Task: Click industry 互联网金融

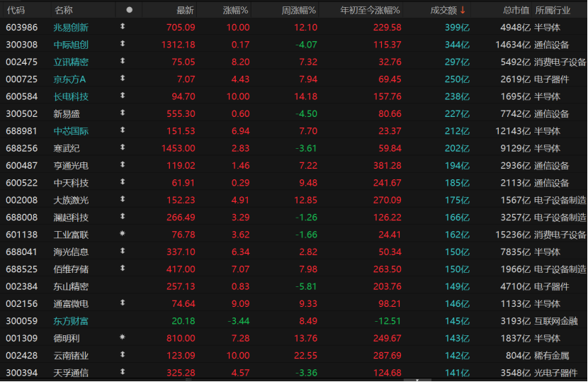Action: (x=555, y=321)
